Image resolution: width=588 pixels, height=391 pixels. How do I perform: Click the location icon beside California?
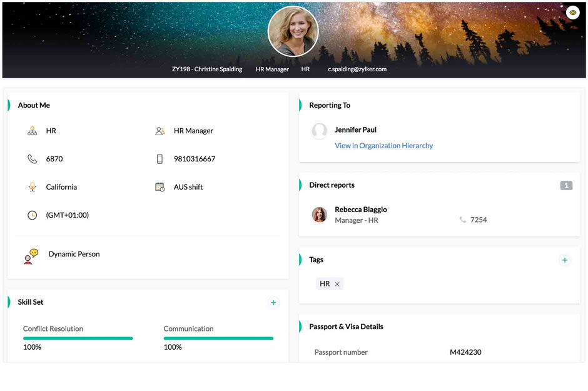pyautogui.click(x=33, y=187)
